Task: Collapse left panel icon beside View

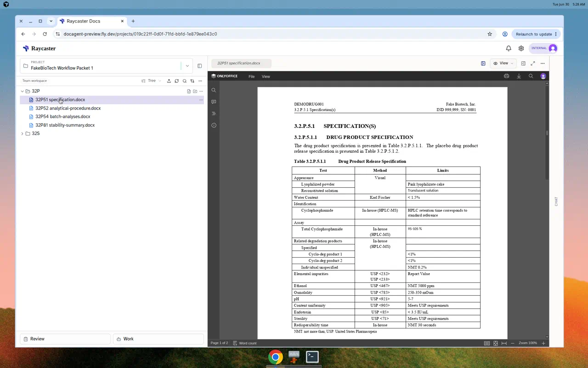Action: (483, 63)
